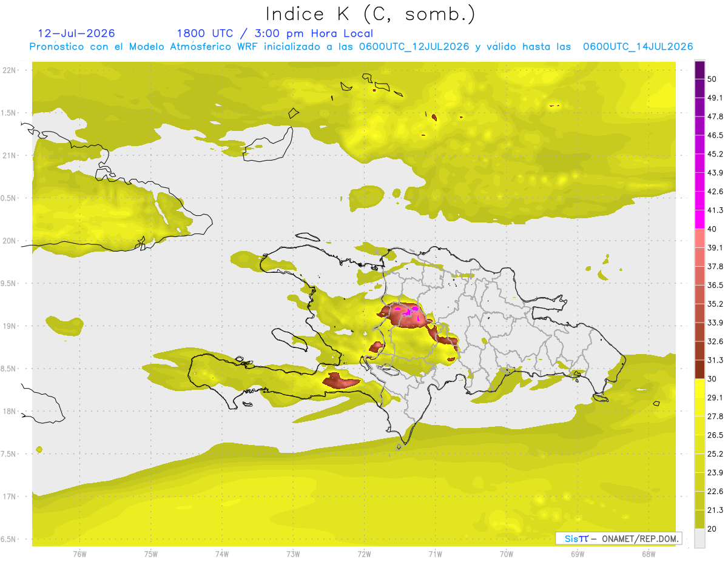Click the colorbar value '40'
Image resolution: width=728 pixels, height=562 pixels.
click(x=712, y=229)
